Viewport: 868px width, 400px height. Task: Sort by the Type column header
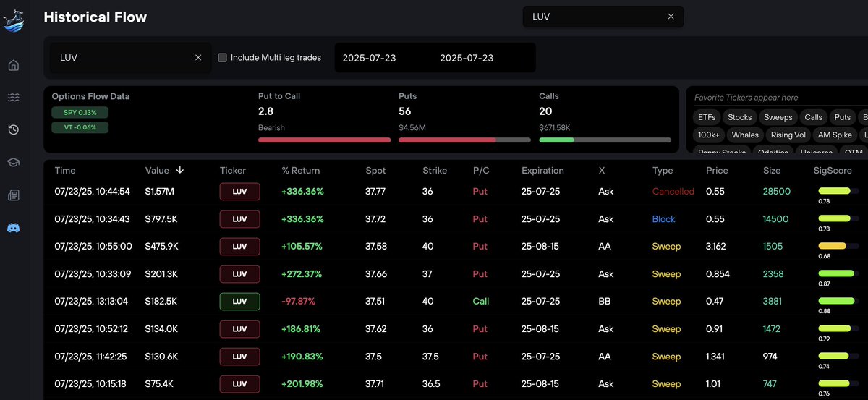click(x=663, y=171)
